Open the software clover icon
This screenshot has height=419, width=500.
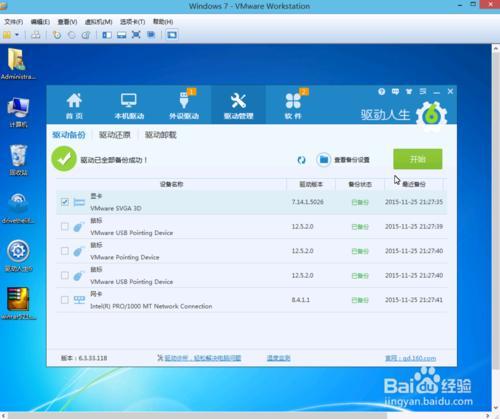coord(293,101)
